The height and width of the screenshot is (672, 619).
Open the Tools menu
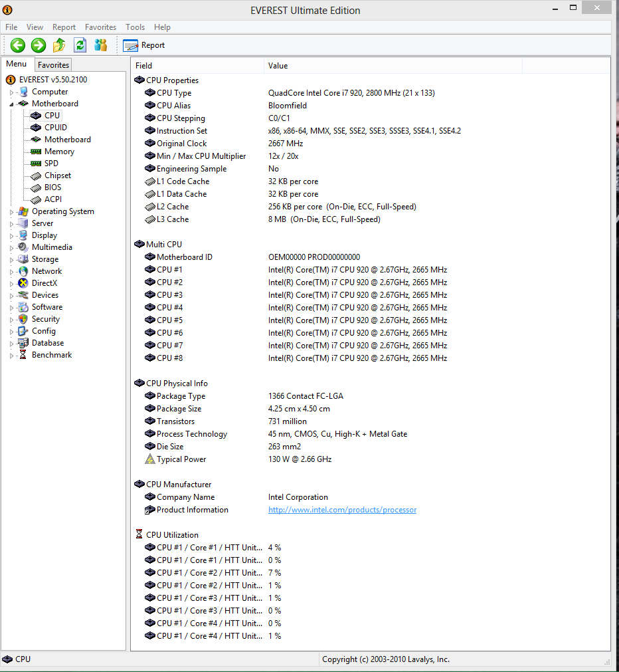pyautogui.click(x=135, y=27)
